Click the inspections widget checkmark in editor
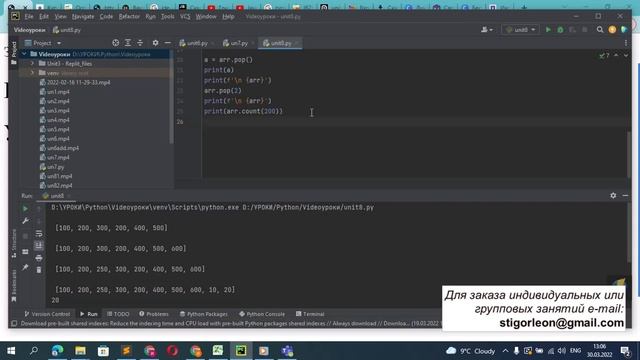 pos(604,56)
